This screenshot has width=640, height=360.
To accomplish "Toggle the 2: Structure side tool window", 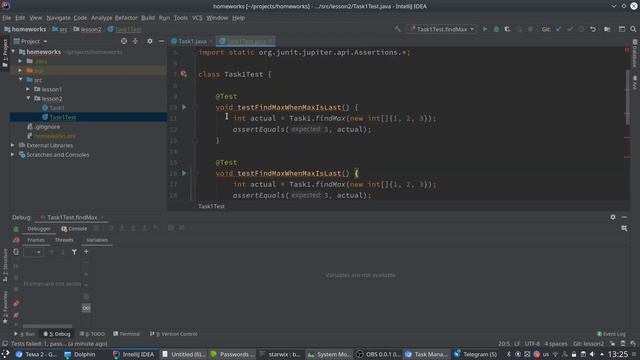I will coord(5,265).
